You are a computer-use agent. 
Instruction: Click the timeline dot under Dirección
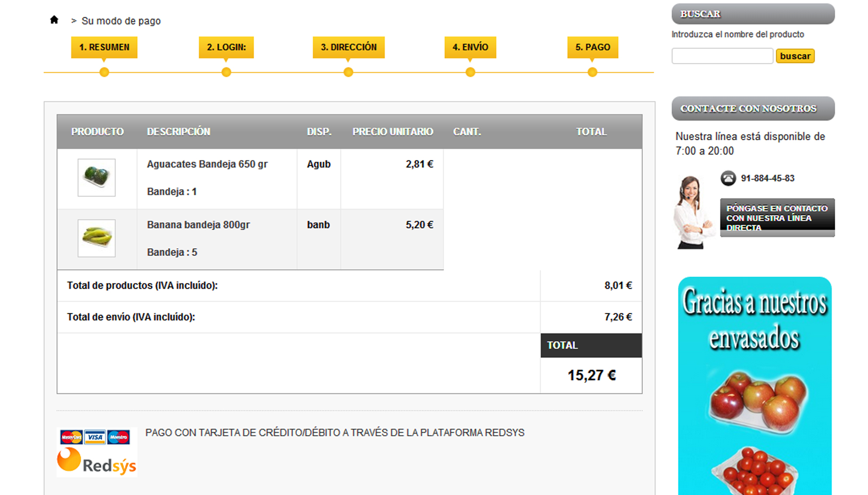click(348, 73)
